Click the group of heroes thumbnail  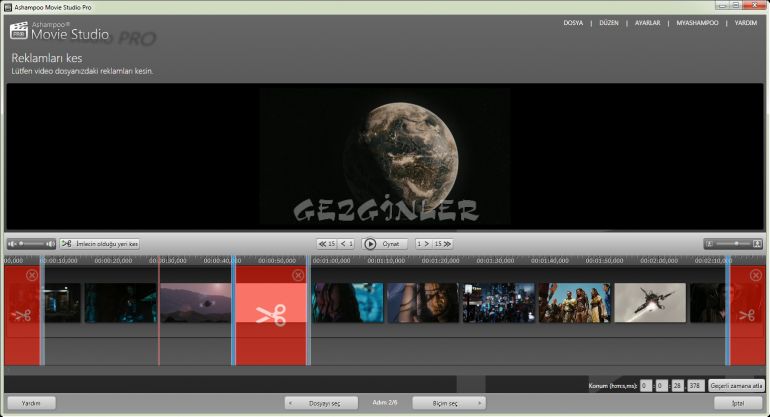tap(575, 303)
